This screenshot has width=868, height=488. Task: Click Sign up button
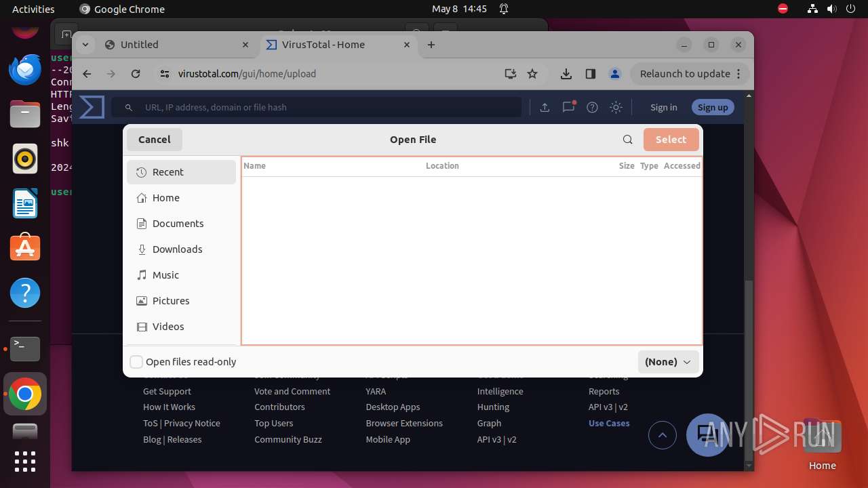713,107
